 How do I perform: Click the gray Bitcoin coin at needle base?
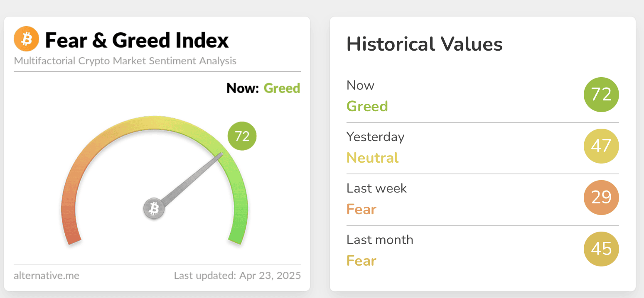pyautogui.click(x=154, y=208)
